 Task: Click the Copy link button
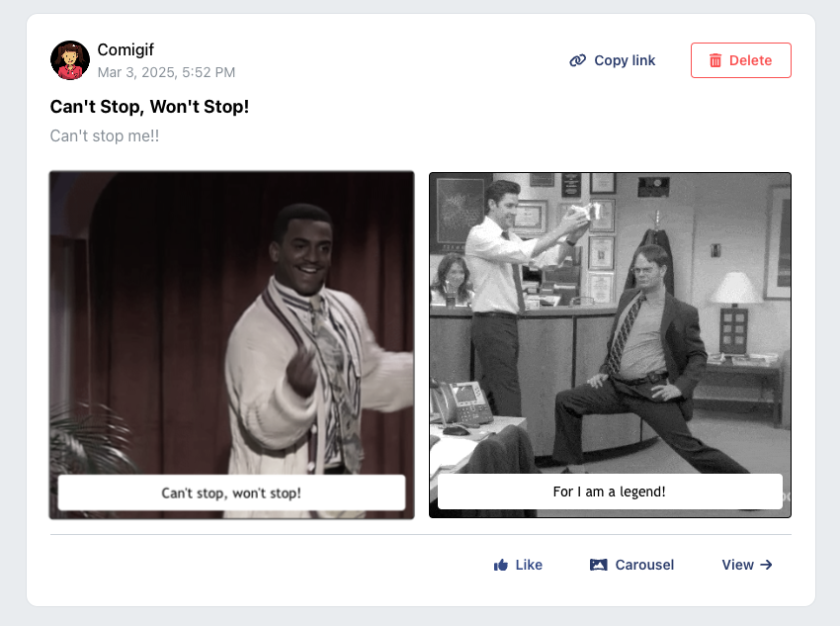pyautogui.click(x=613, y=60)
